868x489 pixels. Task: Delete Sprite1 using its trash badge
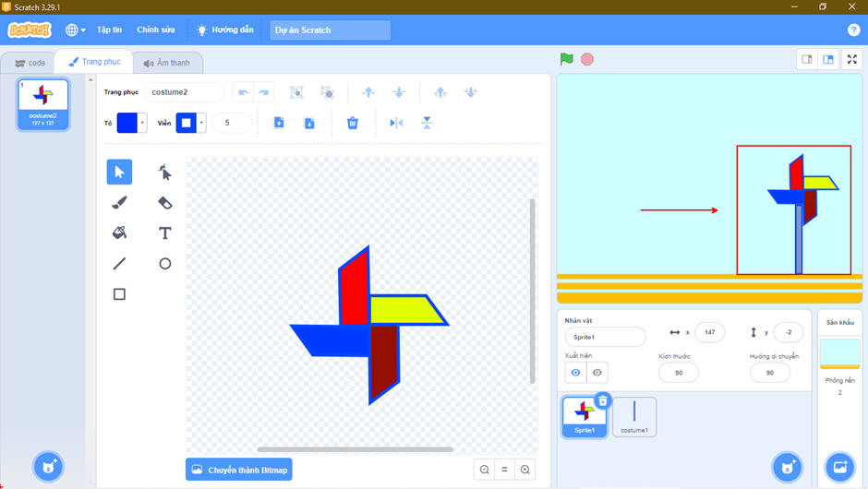click(x=603, y=400)
